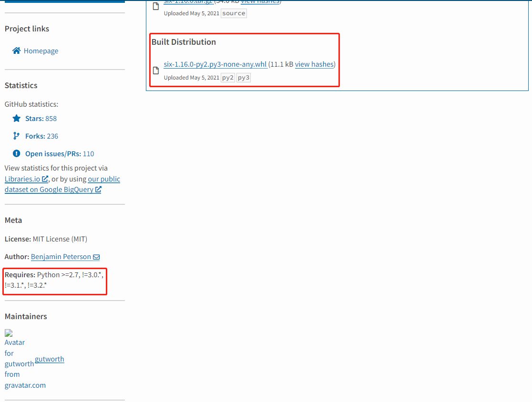Download six-1.16.0-py2.py3-none-any.whl file
532x402 pixels.
[215, 64]
